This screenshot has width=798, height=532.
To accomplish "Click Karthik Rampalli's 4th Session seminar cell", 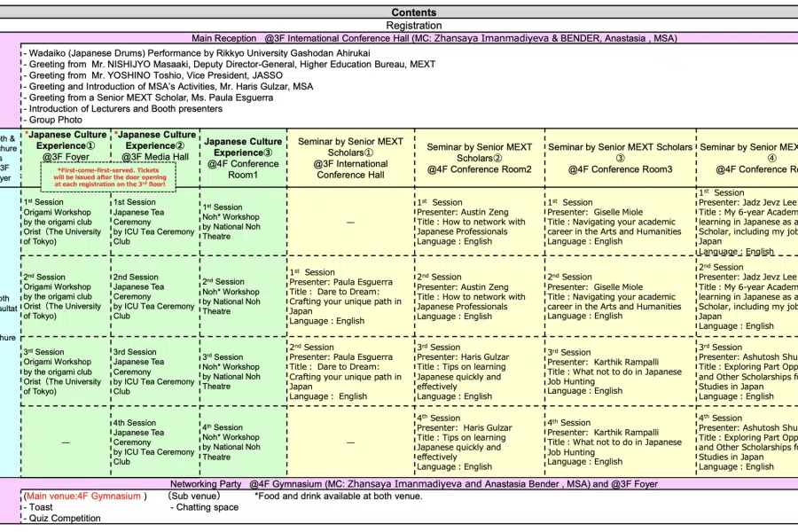I will pos(620,442).
